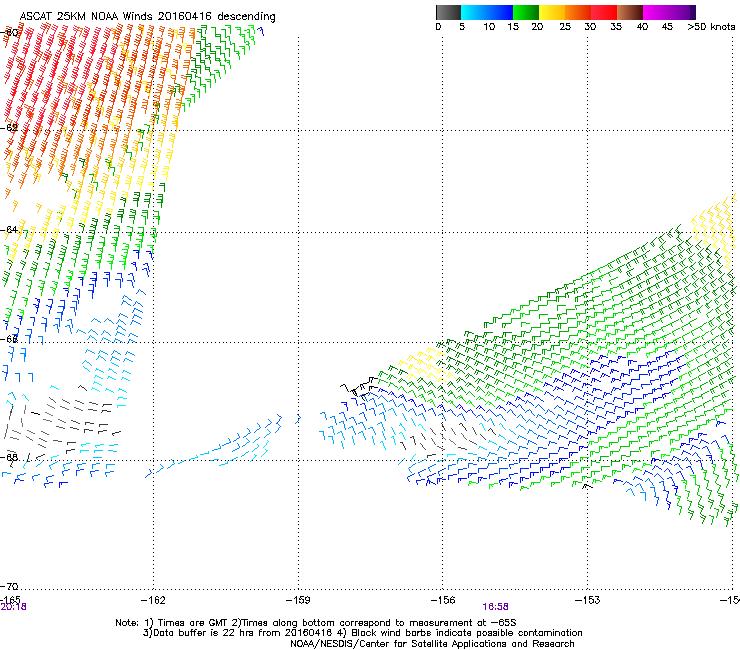Viewport: 740px width, 650px height.
Task: Click the '35' label under the color bar
Action: click(x=616, y=27)
